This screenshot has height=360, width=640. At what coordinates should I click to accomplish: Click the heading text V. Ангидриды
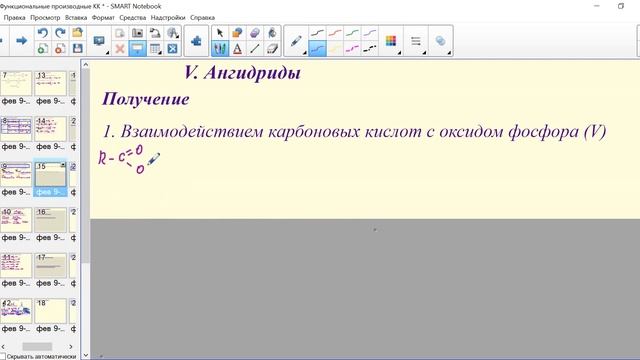242,73
